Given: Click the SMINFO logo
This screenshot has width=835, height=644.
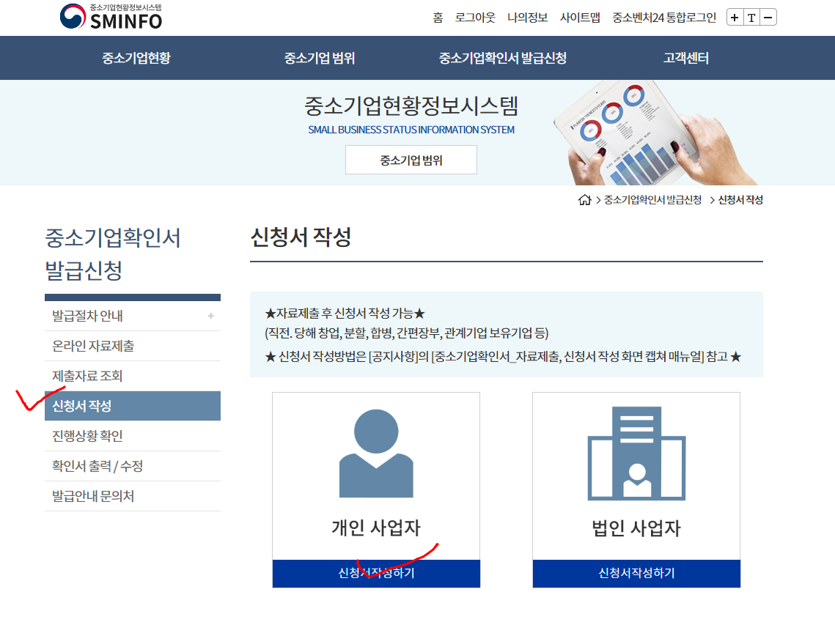Looking at the screenshot, I should [x=111, y=17].
